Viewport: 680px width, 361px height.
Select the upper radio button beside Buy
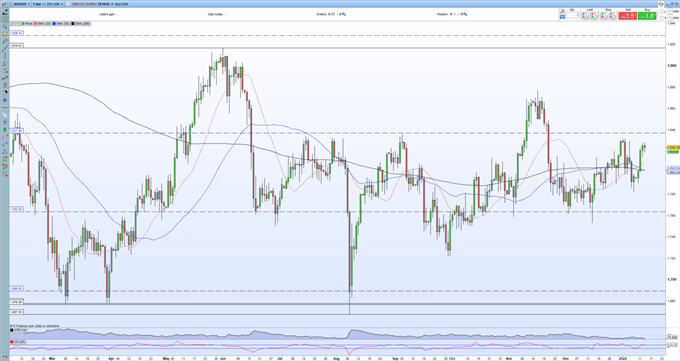(661, 11)
